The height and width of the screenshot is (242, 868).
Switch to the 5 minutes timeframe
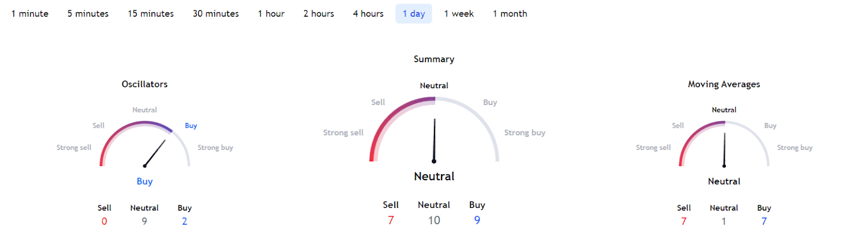tap(88, 14)
